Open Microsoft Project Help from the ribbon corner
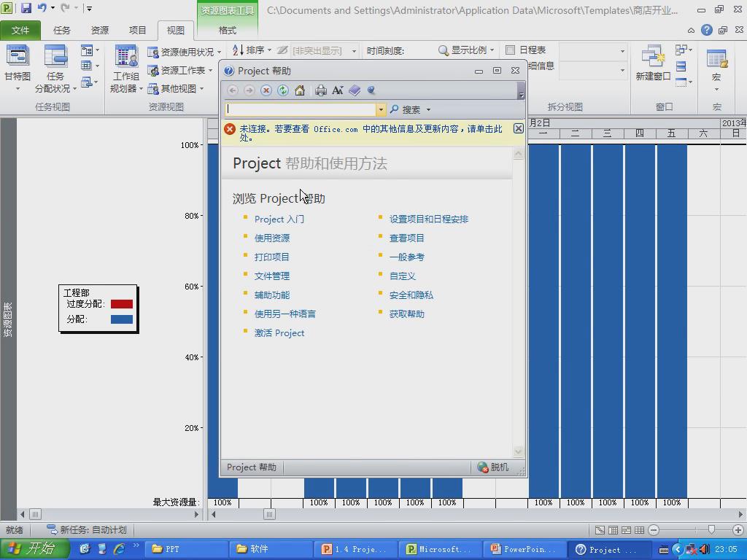 (706, 30)
